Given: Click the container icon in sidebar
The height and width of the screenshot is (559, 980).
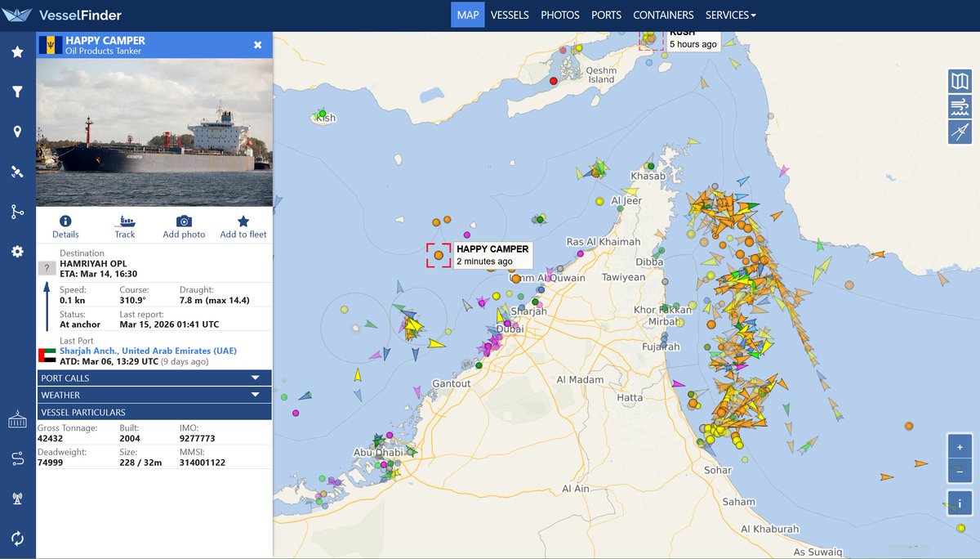Looking at the screenshot, I should (17, 419).
